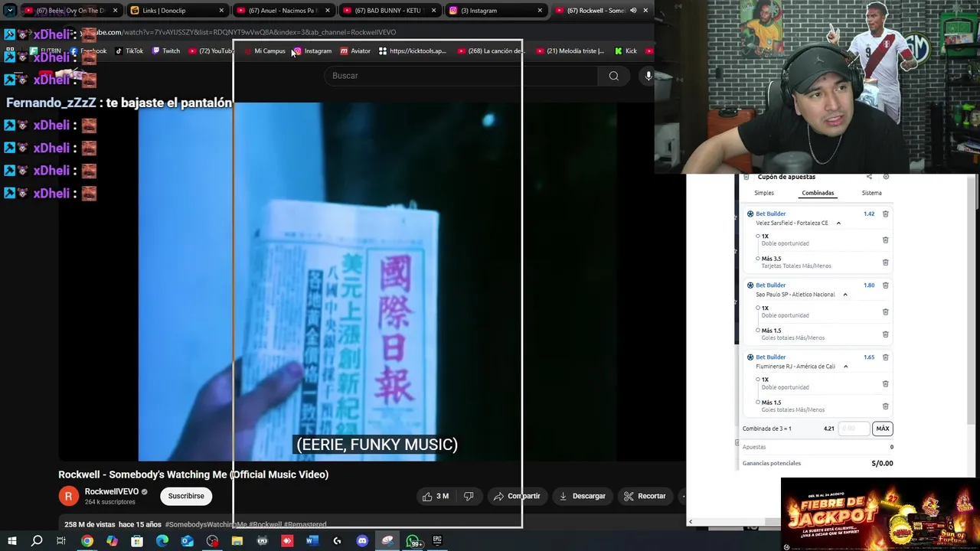This screenshot has height=551, width=980.
Task: Remove 1X selection under Velez Sarsfield
Action: pos(885,240)
